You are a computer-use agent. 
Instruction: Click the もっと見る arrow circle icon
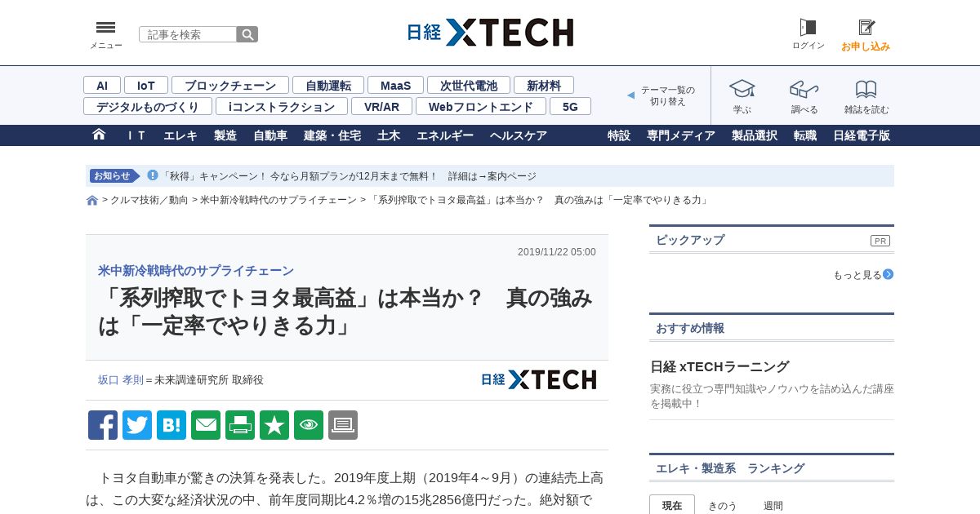[889, 274]
